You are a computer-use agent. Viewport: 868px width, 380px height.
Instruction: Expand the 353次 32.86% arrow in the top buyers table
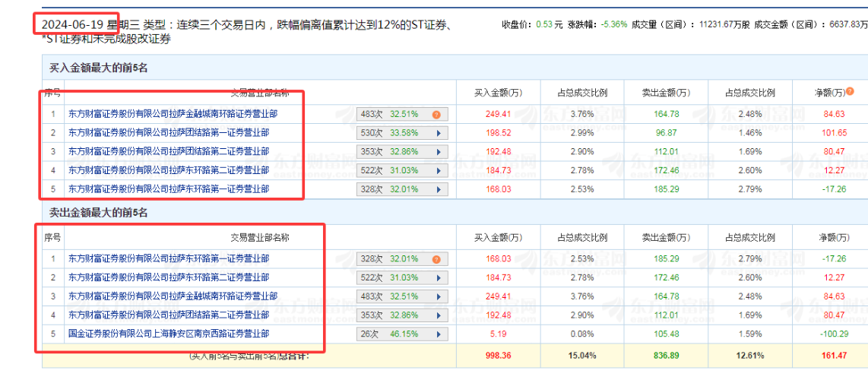(x=439, y=151)
